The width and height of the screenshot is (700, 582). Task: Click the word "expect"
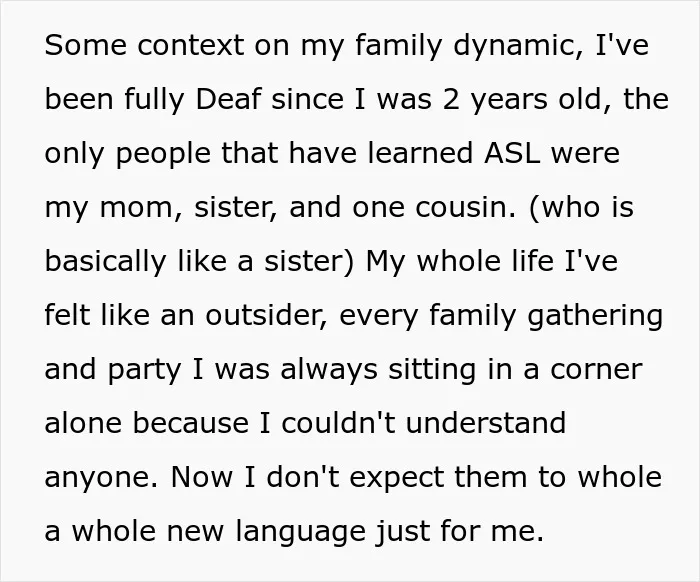click(396, 478)
